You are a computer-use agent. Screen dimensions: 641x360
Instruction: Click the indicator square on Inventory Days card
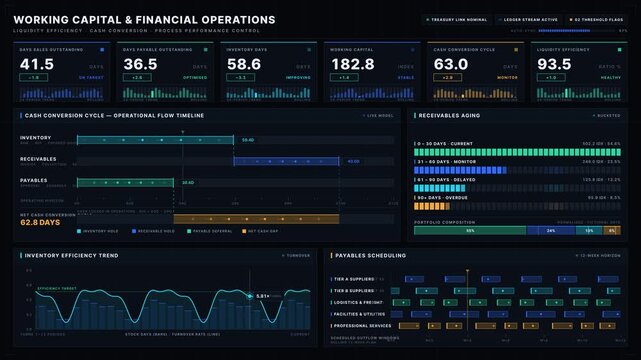pos(309,50)
